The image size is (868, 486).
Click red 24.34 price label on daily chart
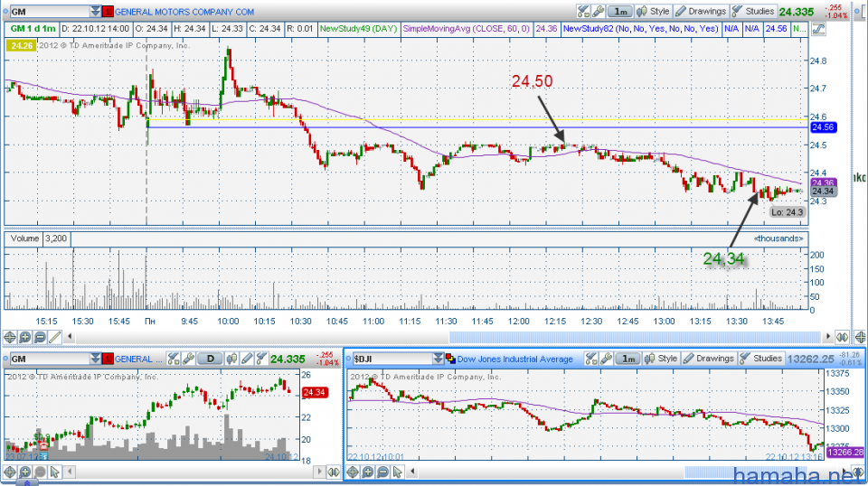coord(314,393)
